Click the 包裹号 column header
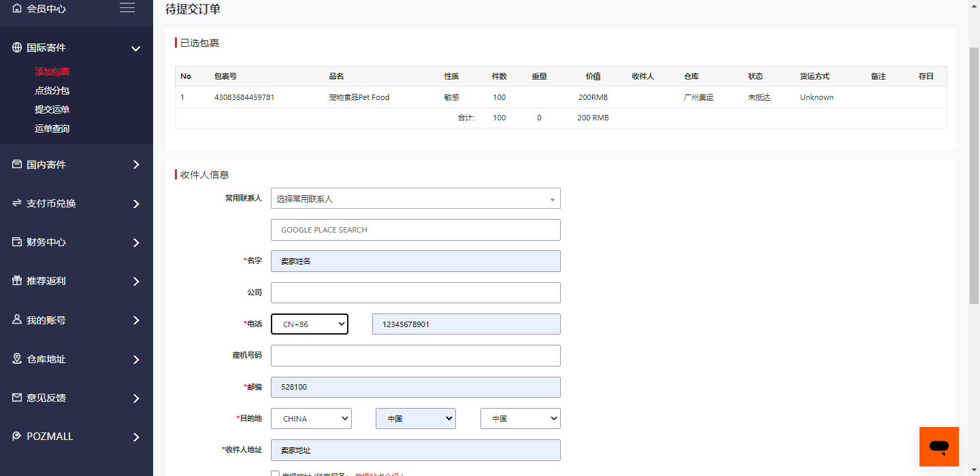The width and height of the screenshot is (980, 476). (225, 76)
